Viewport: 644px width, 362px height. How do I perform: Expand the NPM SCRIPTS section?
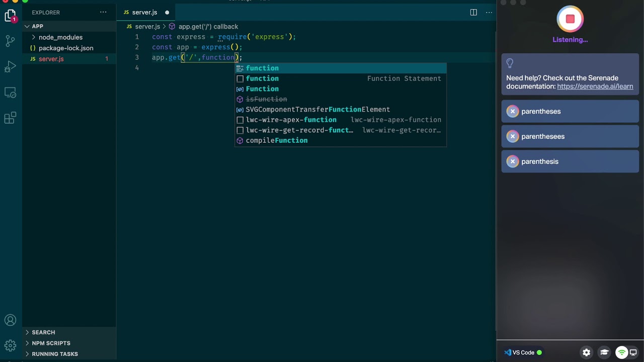click(x=51, y=343)
